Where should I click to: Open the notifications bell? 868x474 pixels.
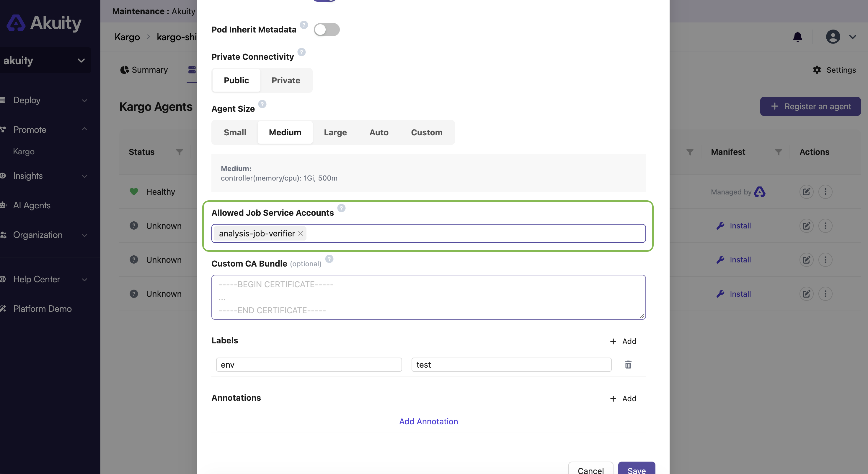pos(797,36)
